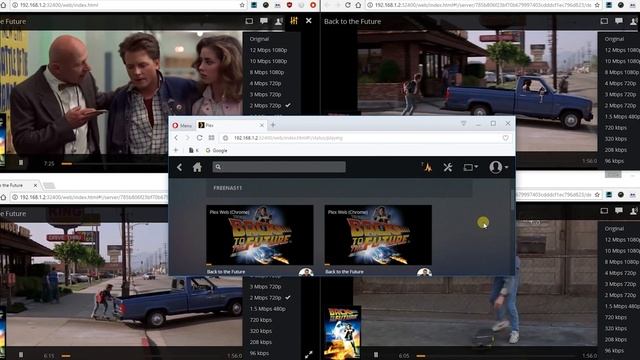Reload the page in the Opera window
The width and height of the screenshot is (640, 360).
pos(199,138)
